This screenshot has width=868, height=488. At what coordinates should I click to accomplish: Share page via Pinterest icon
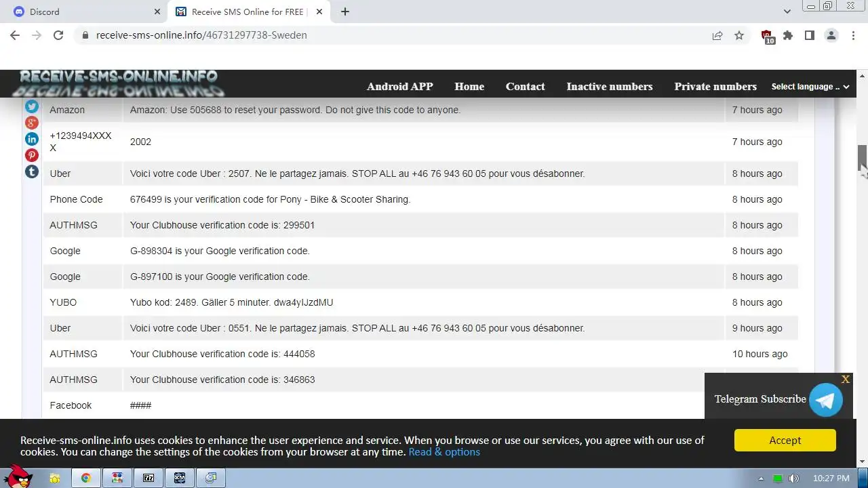(x=32, y=155)
